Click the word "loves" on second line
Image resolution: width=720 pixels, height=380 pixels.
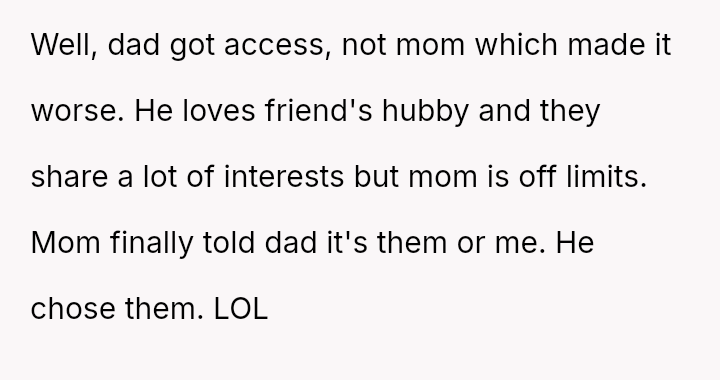pyautogui.click(x=219, y=111)
